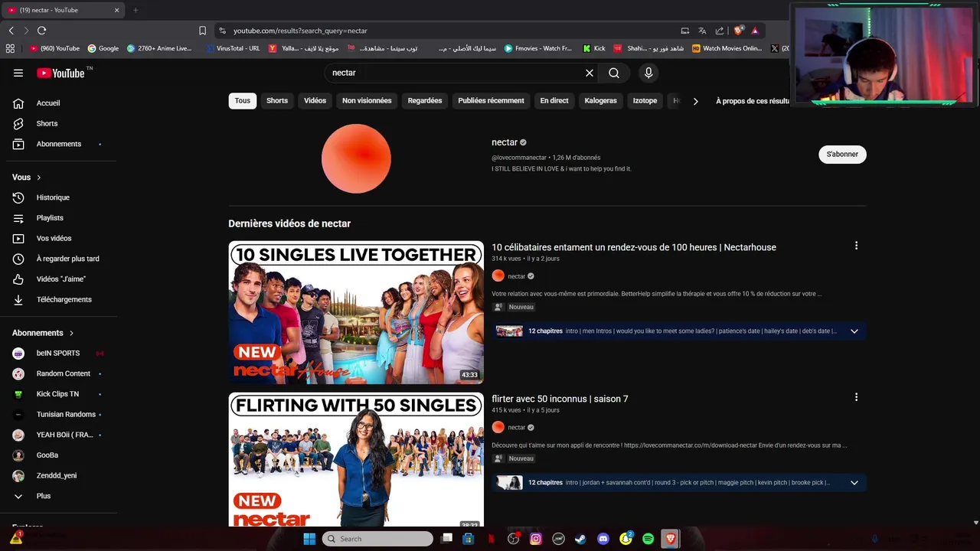Expand the Vous section chevron

click(x=38, y=178)
